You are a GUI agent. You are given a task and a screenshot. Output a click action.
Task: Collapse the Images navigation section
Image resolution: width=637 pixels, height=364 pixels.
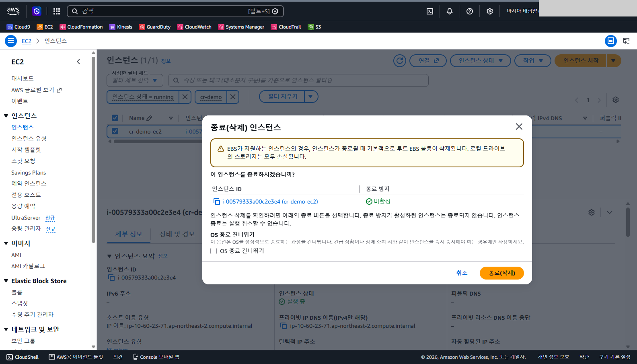6,243
